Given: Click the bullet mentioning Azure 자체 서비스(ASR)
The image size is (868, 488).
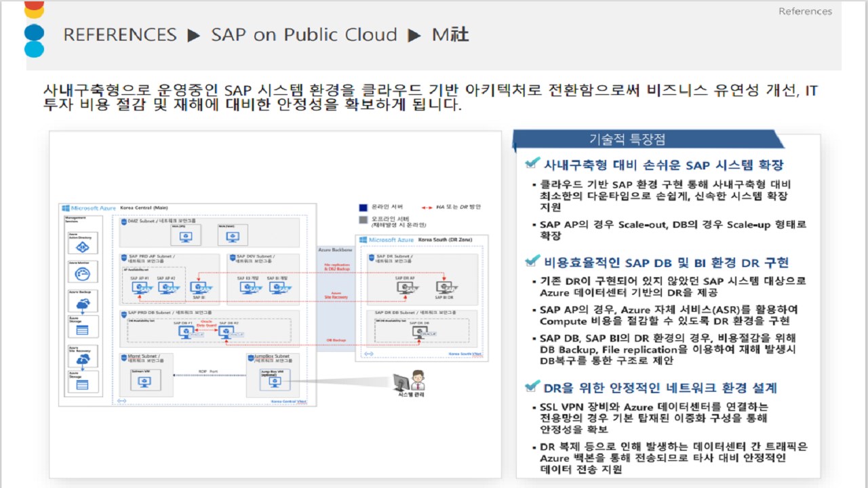Looking at the screenshot, I should click(x=664, y=315).
